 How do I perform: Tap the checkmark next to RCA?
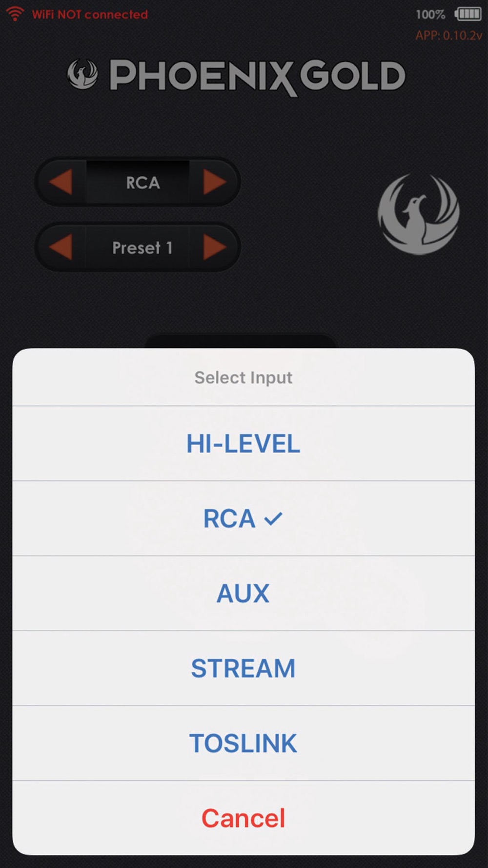(x=273, y=518)
